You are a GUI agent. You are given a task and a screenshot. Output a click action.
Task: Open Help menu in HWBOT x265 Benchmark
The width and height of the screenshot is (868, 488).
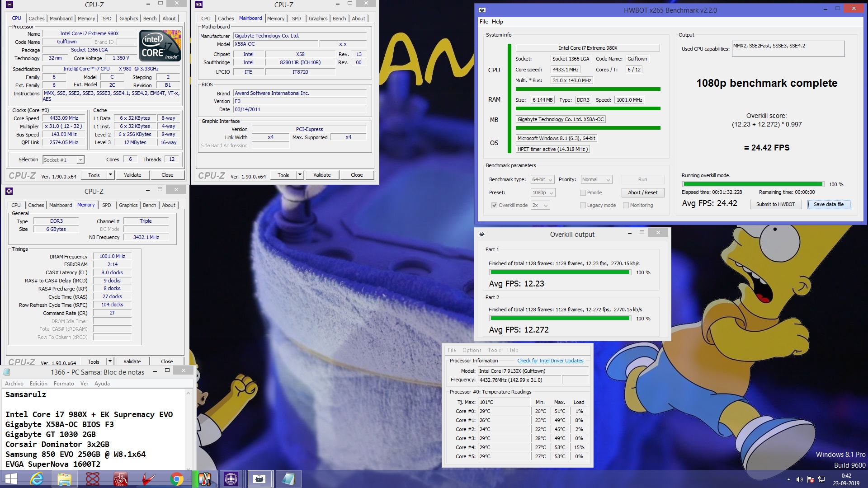(x=497, y=22)
